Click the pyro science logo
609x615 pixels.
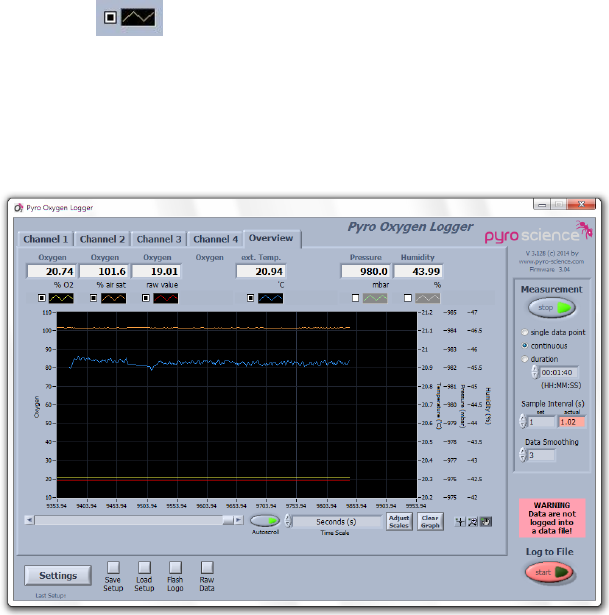538,232
